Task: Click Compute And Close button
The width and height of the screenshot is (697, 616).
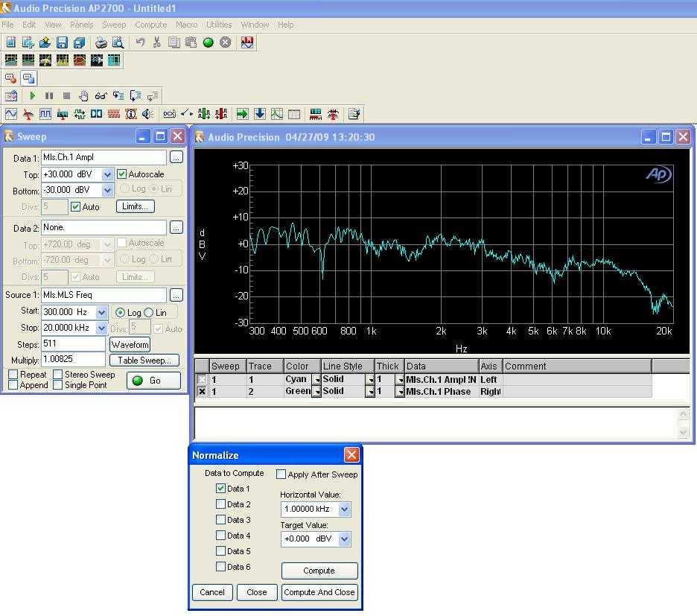Action: [x=319, y=592]
